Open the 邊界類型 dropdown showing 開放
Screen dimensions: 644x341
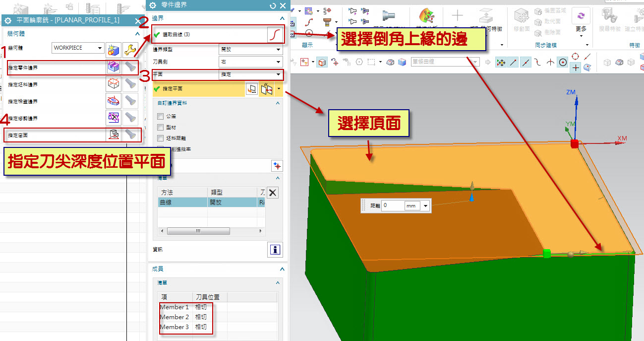pos(250,50)
